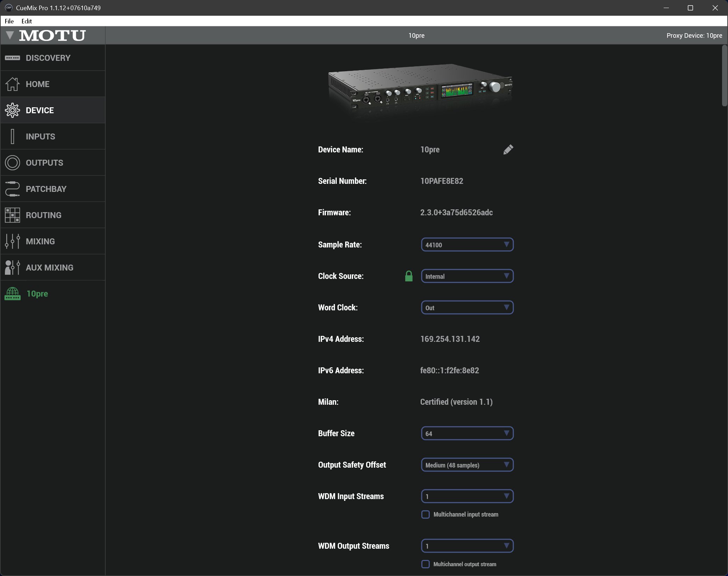Switch to the MIXING tab label
Image resolution: width=728 pixels, height=576 pixels.
40,241
